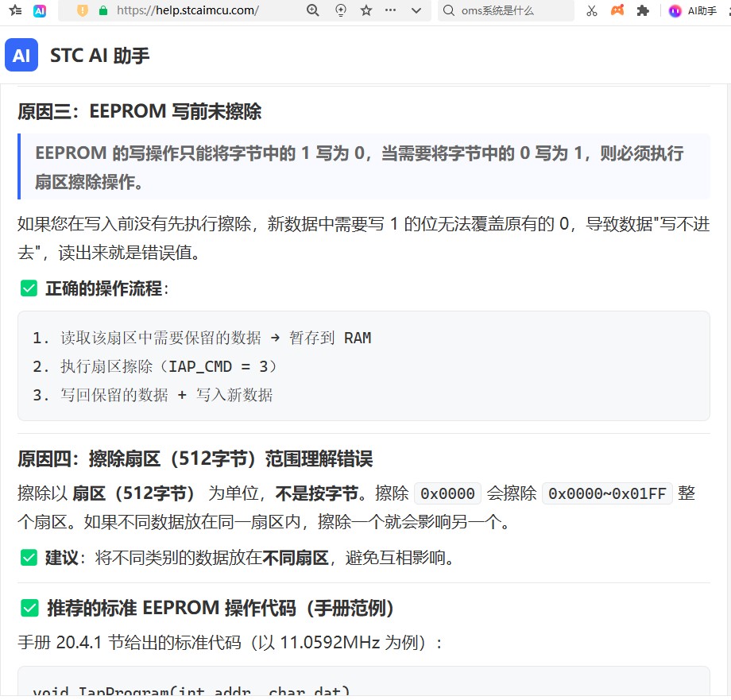Screen dimensions: 731x700
Task: Click the AI extension icon in toolbar
Action: pyautogui.click(x=40, y=10)
